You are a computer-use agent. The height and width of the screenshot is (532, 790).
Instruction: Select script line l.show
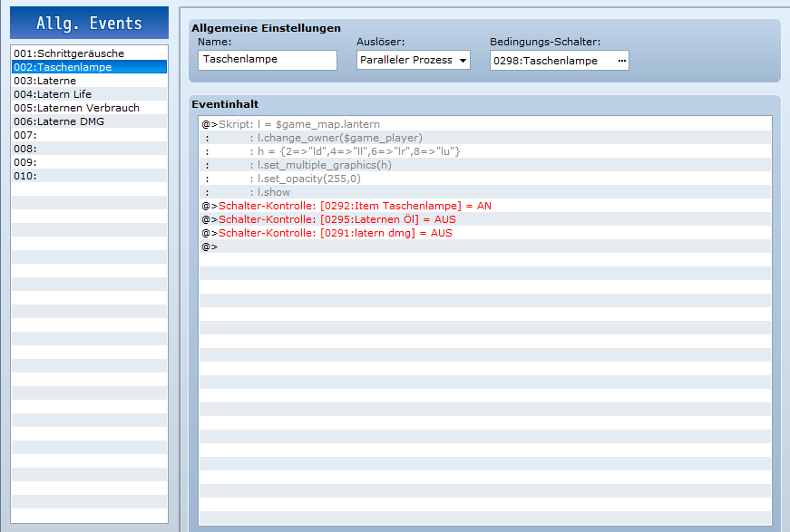pyautogui.click(x=485, y=192)
